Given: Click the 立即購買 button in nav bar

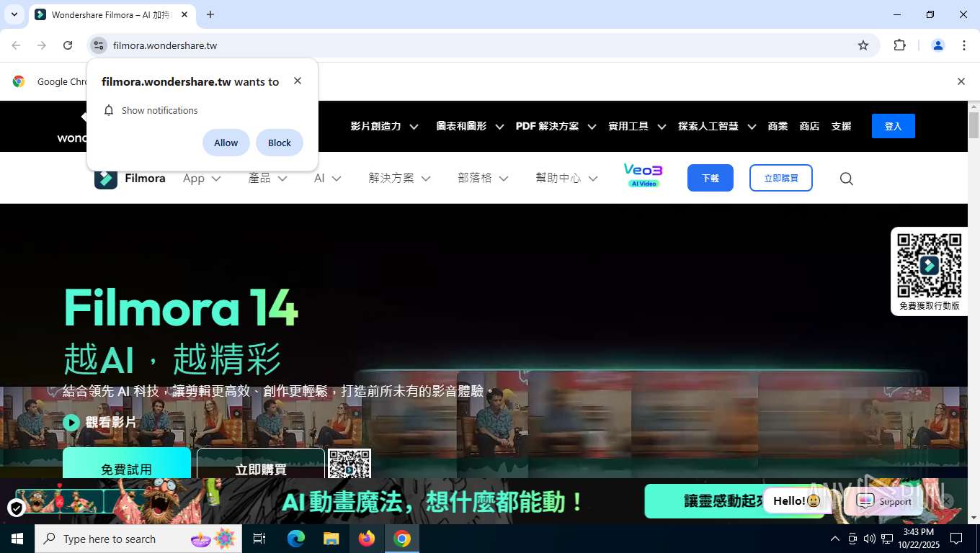Looking at the screenshot, I should pos(780,178).
